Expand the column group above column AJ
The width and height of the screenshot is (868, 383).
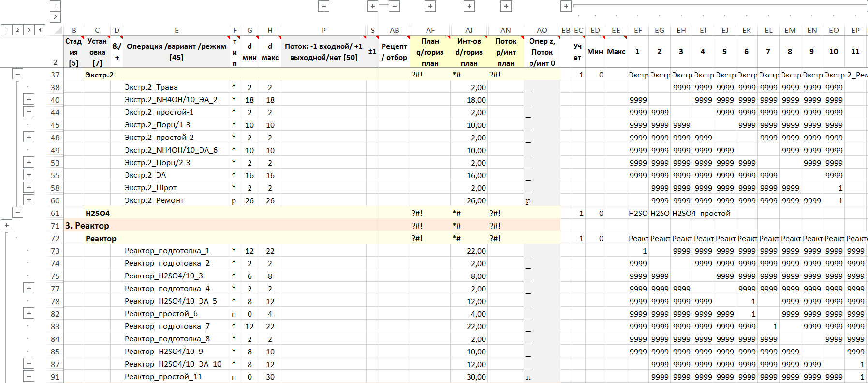click(469, 6)
